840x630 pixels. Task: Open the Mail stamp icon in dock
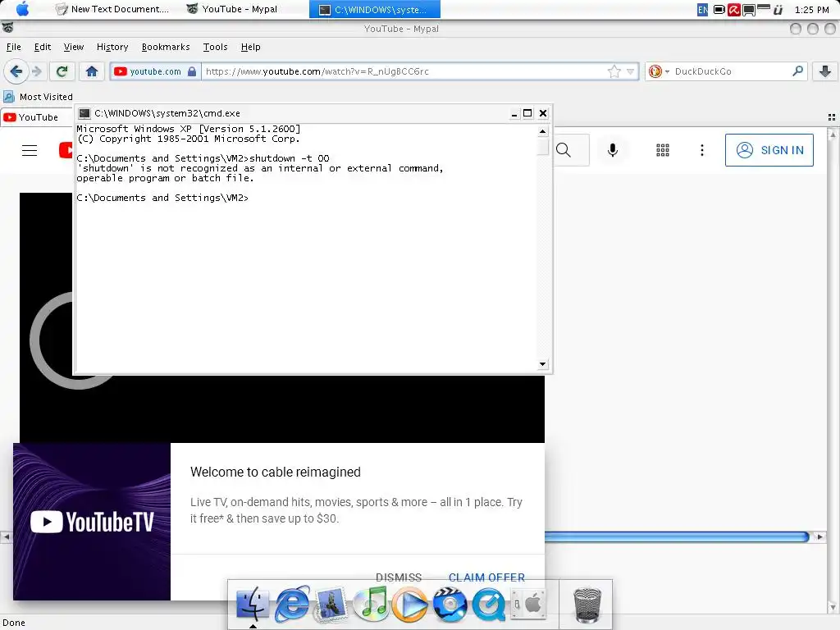pos(331,605)
